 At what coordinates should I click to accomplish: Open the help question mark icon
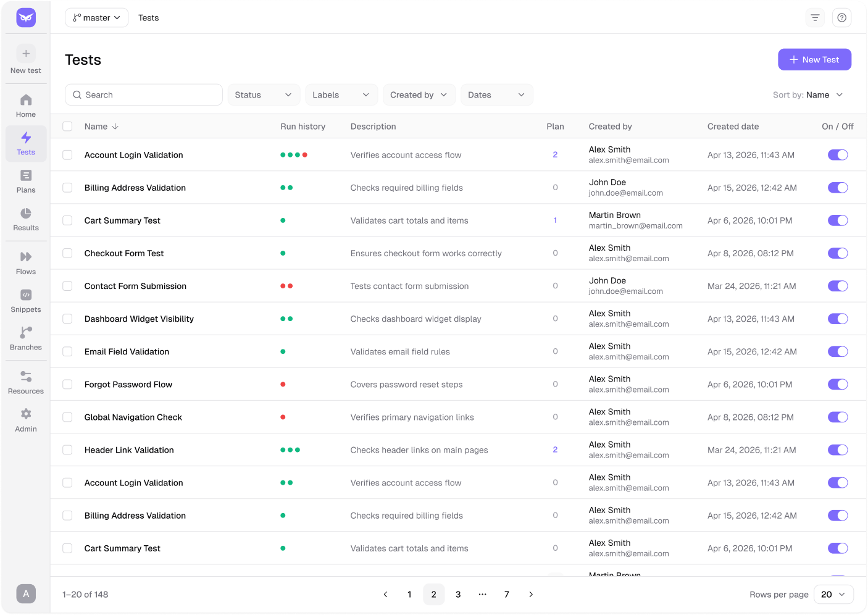click(841, 18)
